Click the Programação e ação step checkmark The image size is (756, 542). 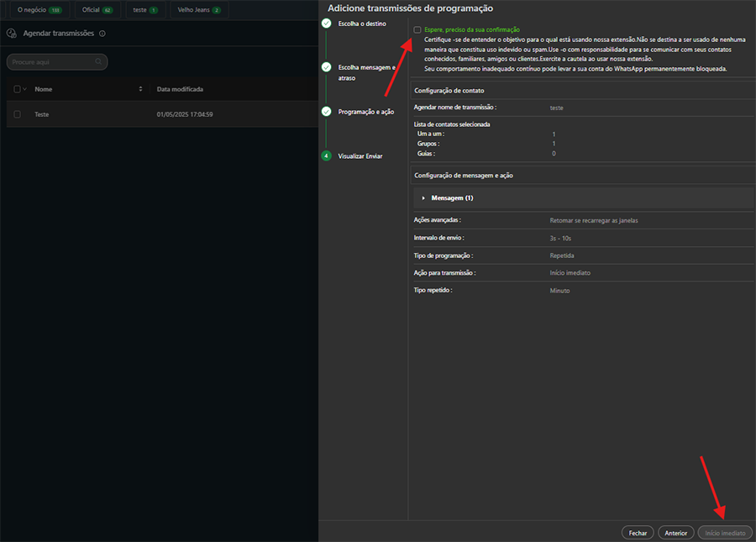click(x=326, y=111)
